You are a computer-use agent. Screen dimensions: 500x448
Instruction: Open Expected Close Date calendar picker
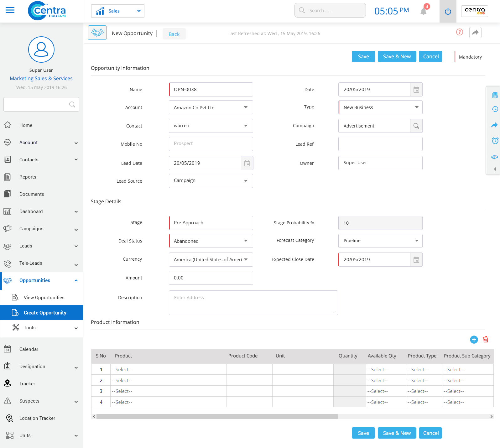click(x=416, y=260)
